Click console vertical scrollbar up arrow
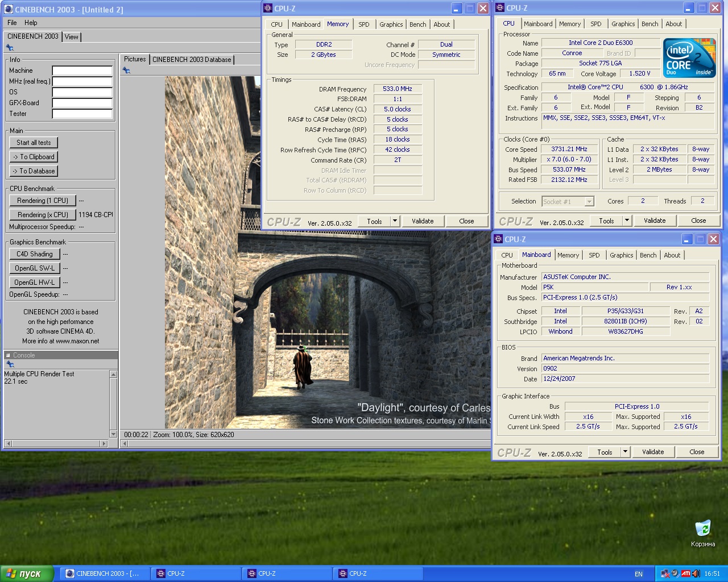The height and width of the screenshot is (582, 728). 113,375
